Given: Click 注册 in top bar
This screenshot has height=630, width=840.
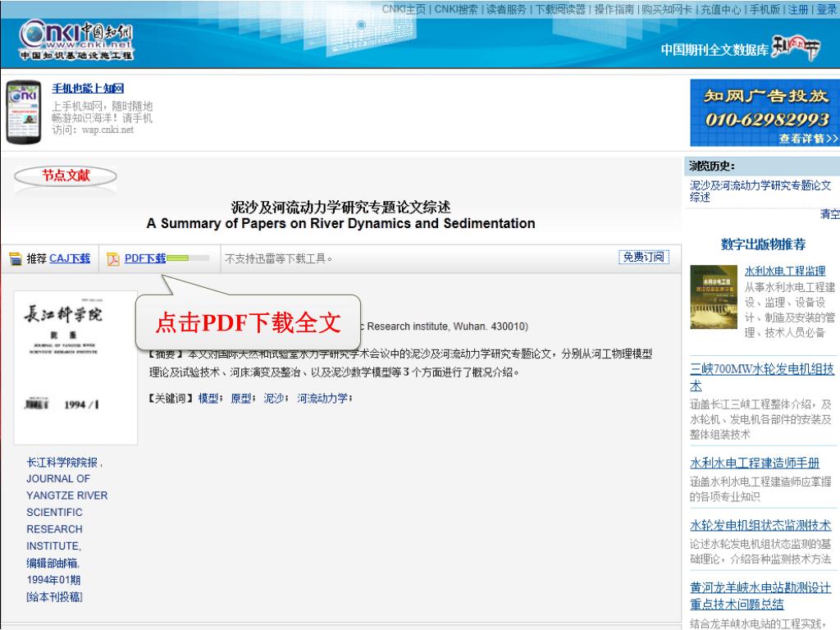Looking at the screenshot, I should (797, 9).
